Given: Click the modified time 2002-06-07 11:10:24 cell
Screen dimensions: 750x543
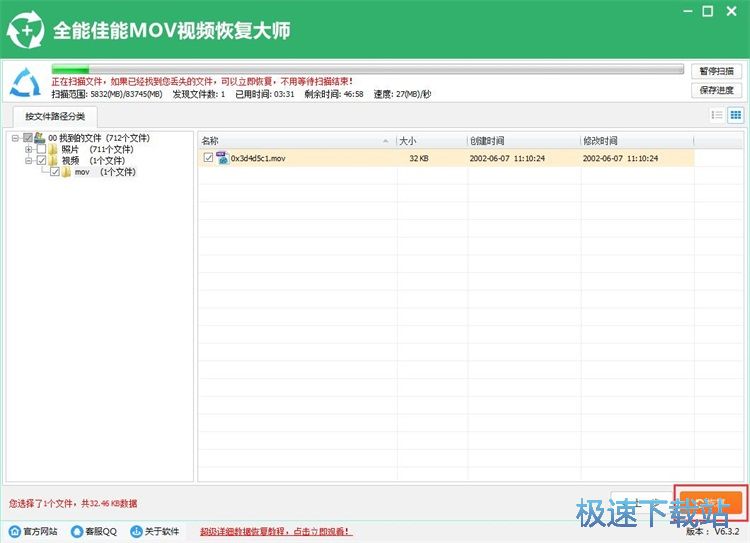Looking at the screenshot, I should (620, 158).
